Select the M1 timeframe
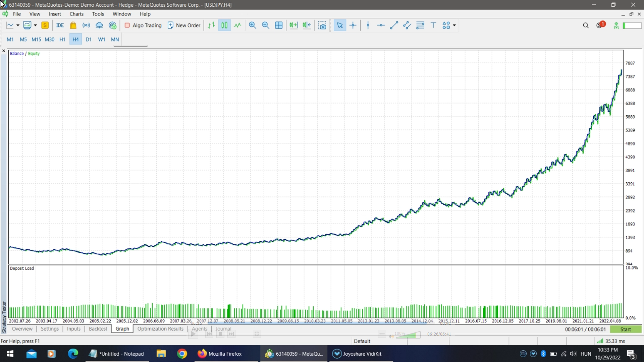This screenshot has height=362, width=644. pos(10,39)
